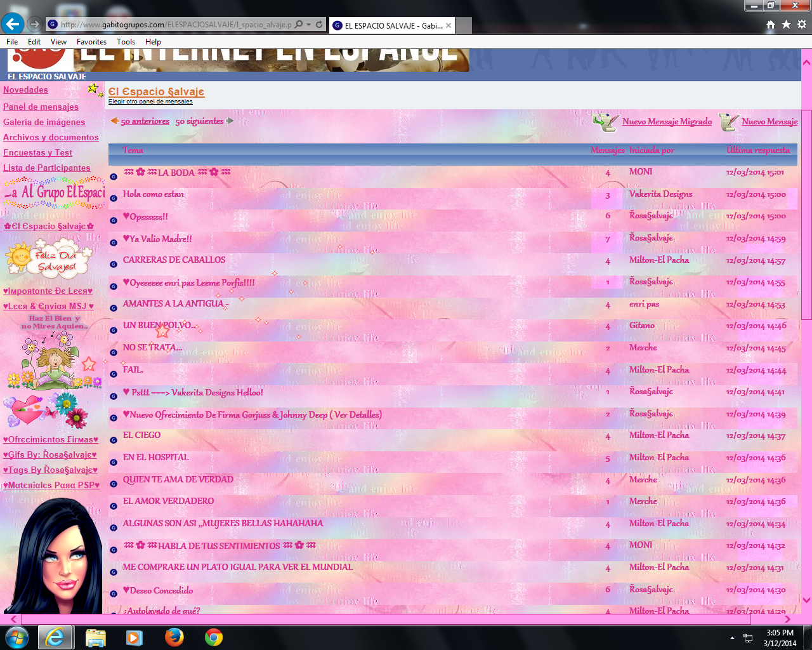Click the Refresh icon in address bar
Image resolution: width=812 pixels, height=650 pixels.
319,25
